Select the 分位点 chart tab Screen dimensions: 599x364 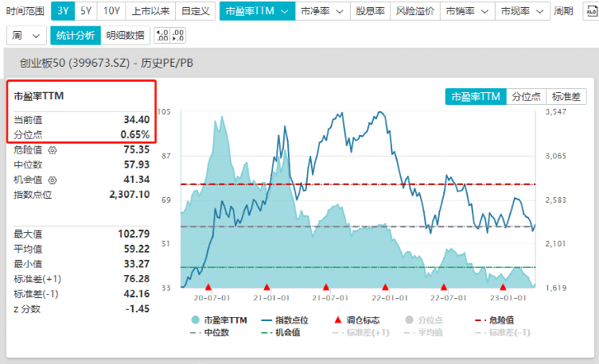[526, 96]
